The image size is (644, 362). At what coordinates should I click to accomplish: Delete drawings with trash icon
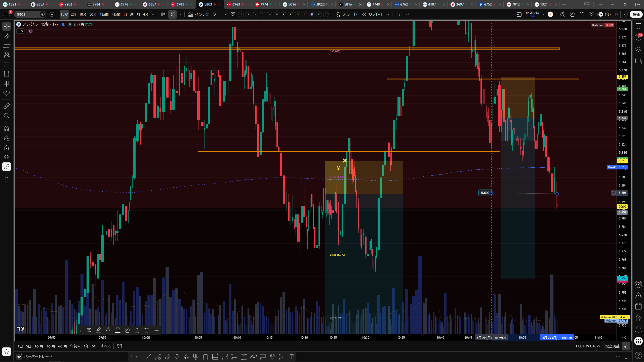(7, 179)
